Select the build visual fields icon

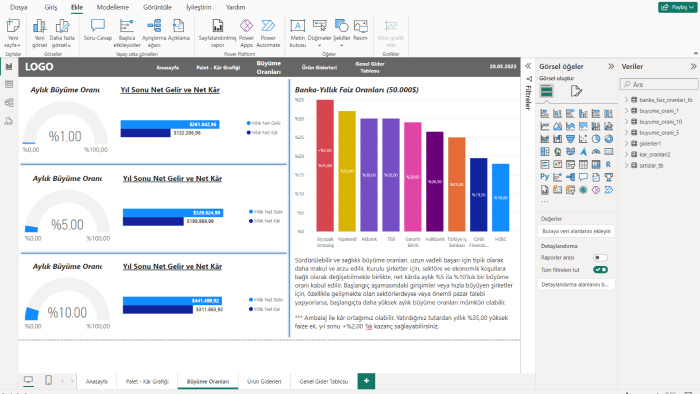(x=546, y=91)
